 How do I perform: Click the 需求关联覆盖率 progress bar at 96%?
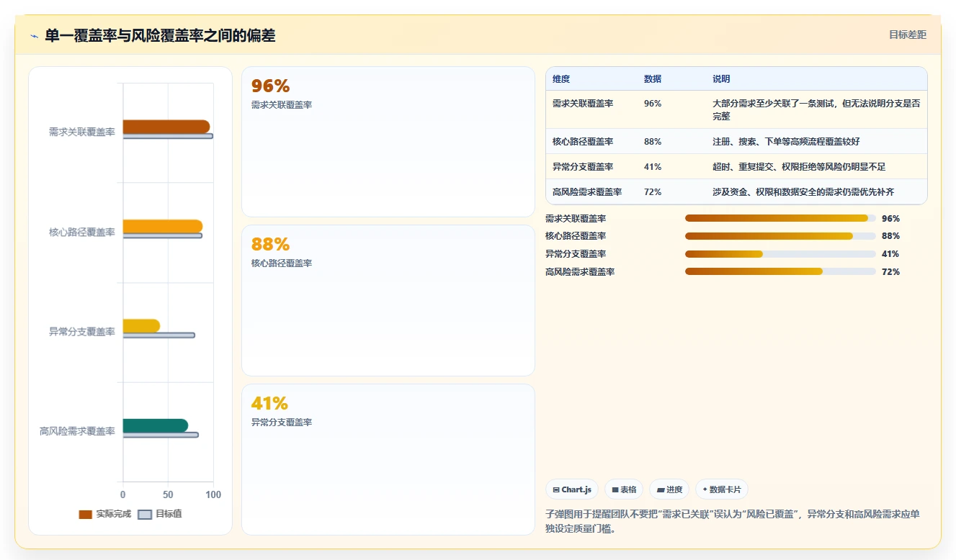click(x=780, y=218)
